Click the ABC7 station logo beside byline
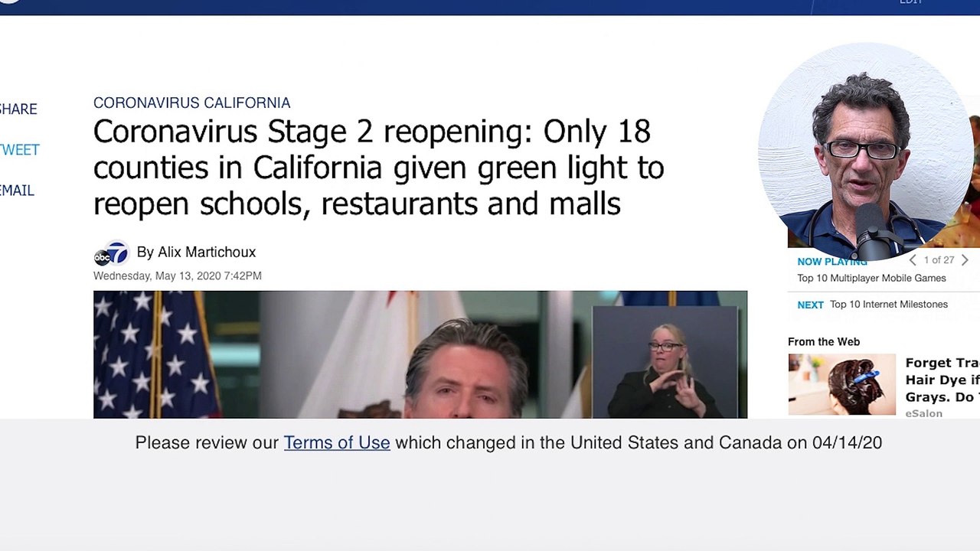 [111, 254]
